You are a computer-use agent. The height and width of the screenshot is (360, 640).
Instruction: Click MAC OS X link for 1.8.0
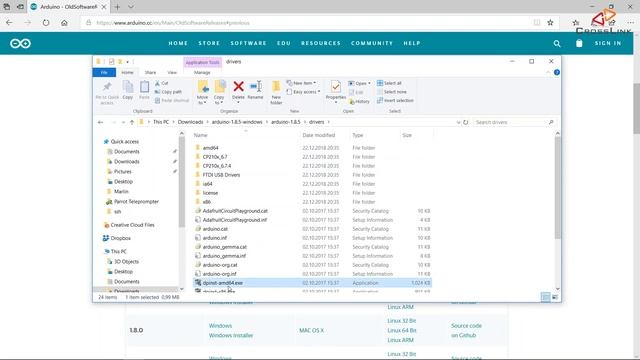(x=311, y=330)
